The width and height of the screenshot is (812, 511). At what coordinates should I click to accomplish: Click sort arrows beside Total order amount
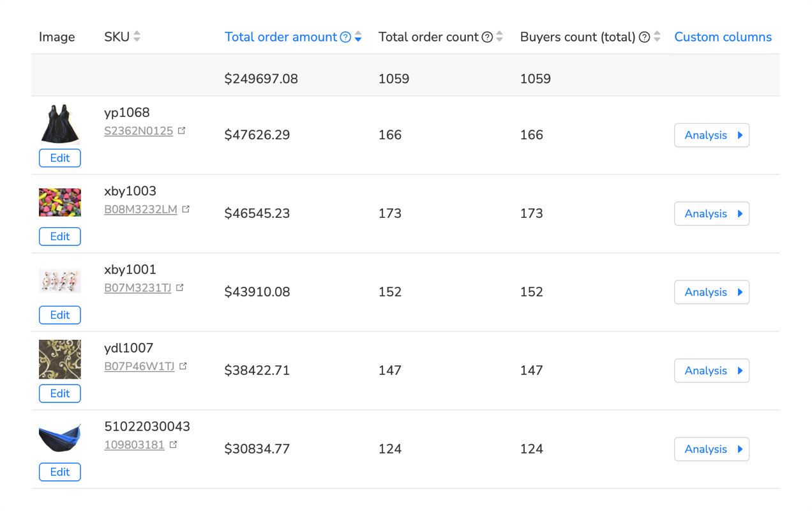click(358, 36)
